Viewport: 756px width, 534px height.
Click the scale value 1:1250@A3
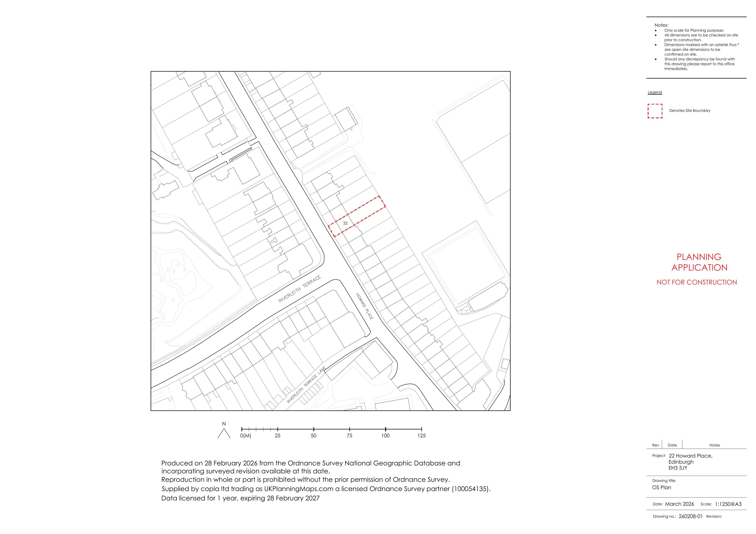pos(728,504)
